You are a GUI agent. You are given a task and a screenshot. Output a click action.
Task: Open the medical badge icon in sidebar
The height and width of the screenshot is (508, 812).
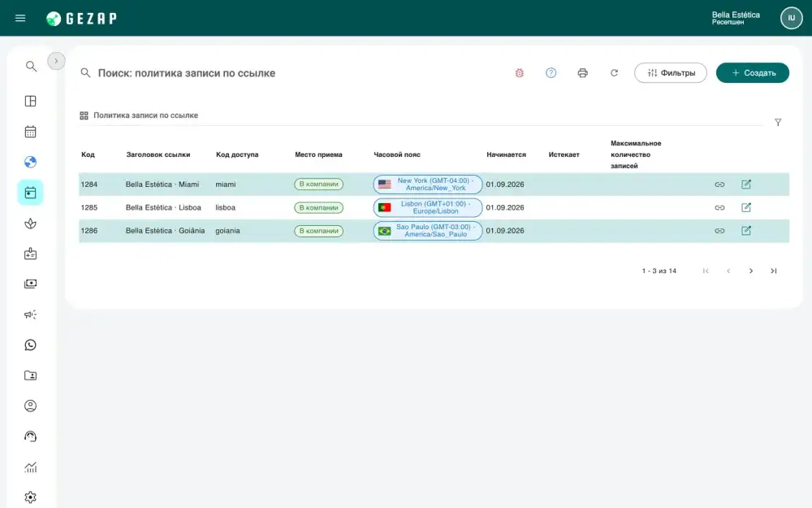[x=31, y=254]
